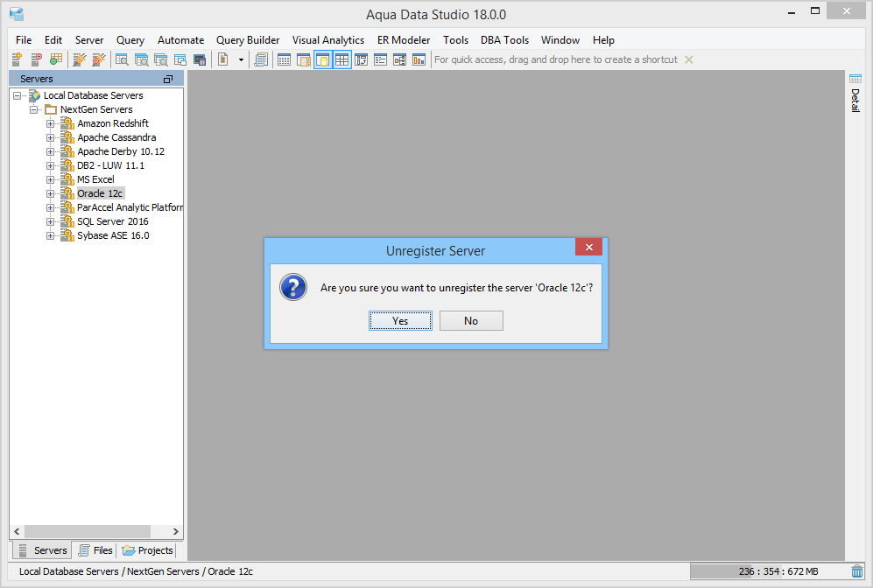This screenshot has height=588, width=873.
Task: Click the gray stacked-windows magnifier toolbar icon
Action: 161,59
